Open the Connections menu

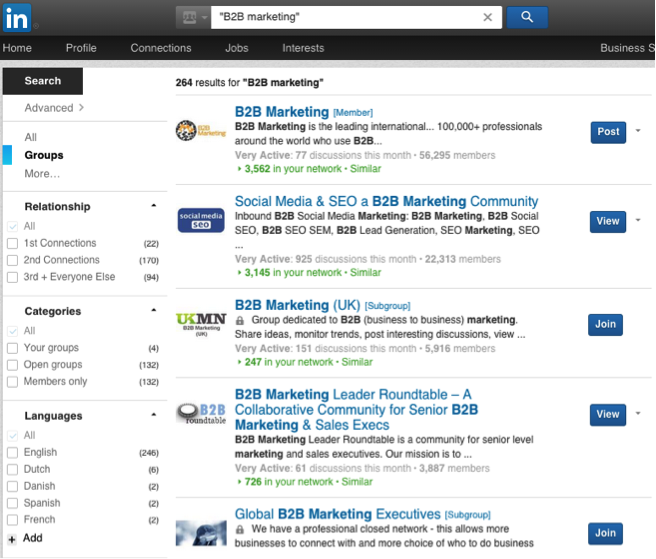160,48
